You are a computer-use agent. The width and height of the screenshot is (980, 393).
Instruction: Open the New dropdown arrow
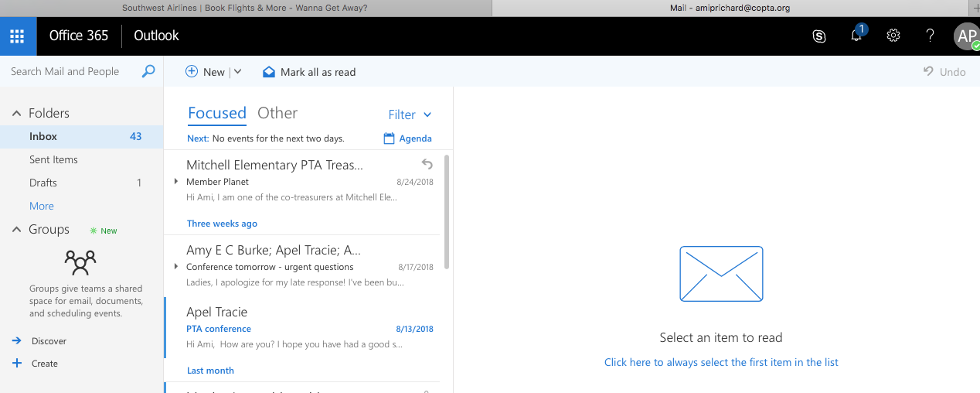pos(237,71)
